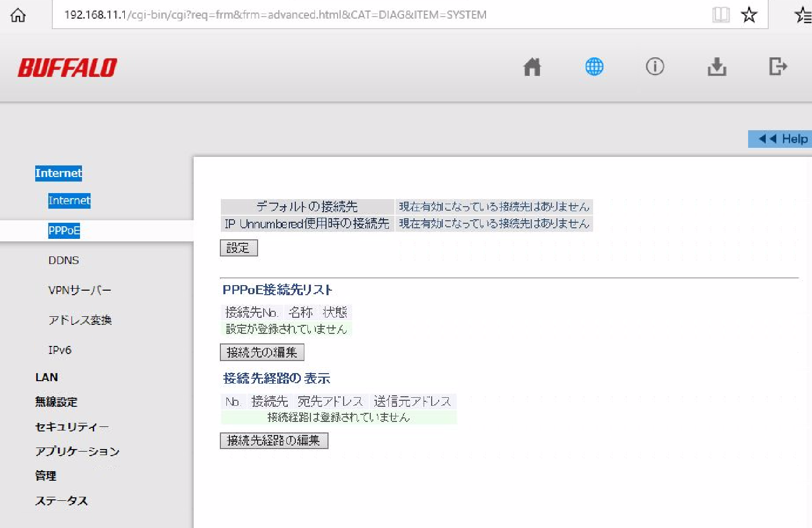The height and width of the screenshot is (528, 812).
Task: Open the VPNサーバー settings page
Action: click(x=79, y=290)
